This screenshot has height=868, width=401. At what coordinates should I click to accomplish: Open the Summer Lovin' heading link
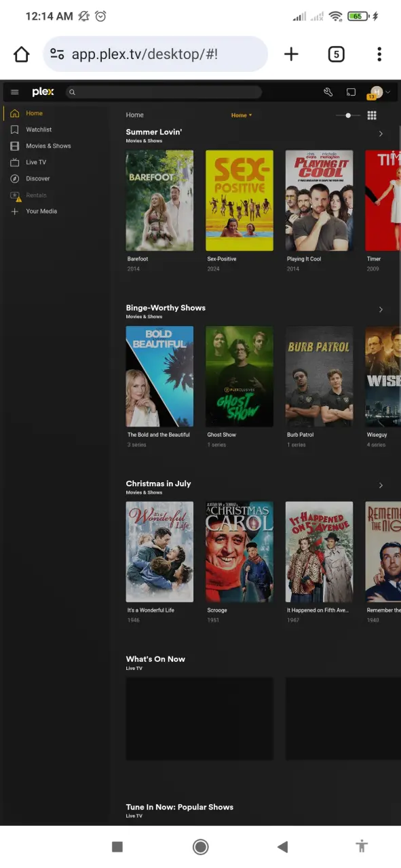154,132
